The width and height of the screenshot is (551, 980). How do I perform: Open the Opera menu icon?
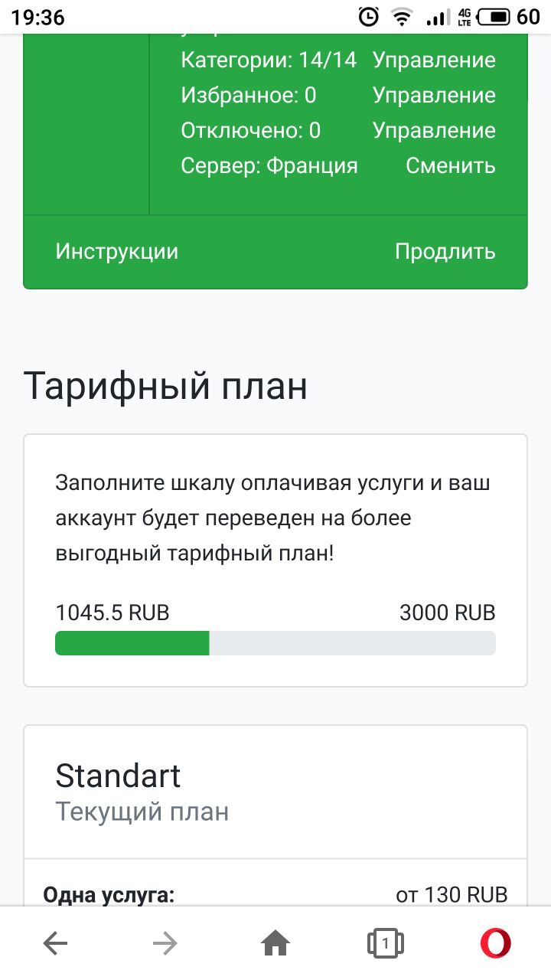pyautogui.click(x=496, y=944)
